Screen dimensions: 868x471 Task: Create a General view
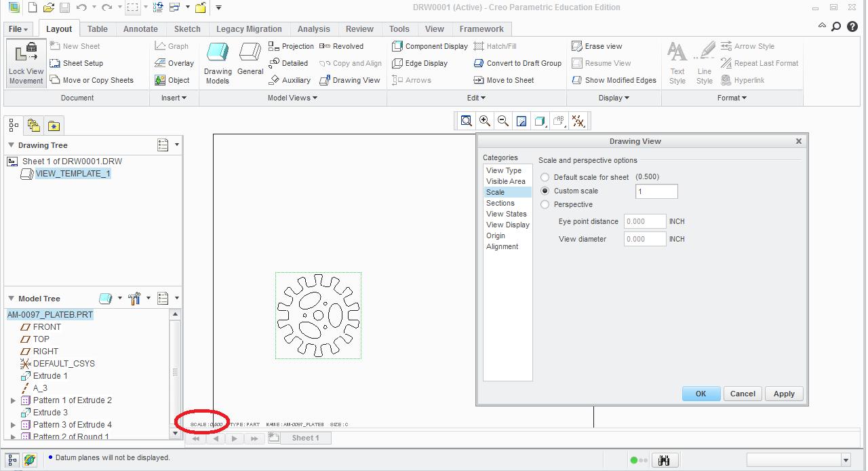click(250, 60)
